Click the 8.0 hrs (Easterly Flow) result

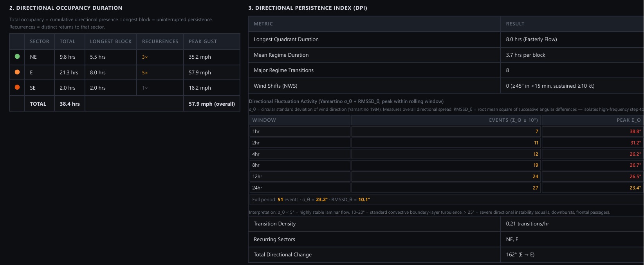[x=531, y=39]
